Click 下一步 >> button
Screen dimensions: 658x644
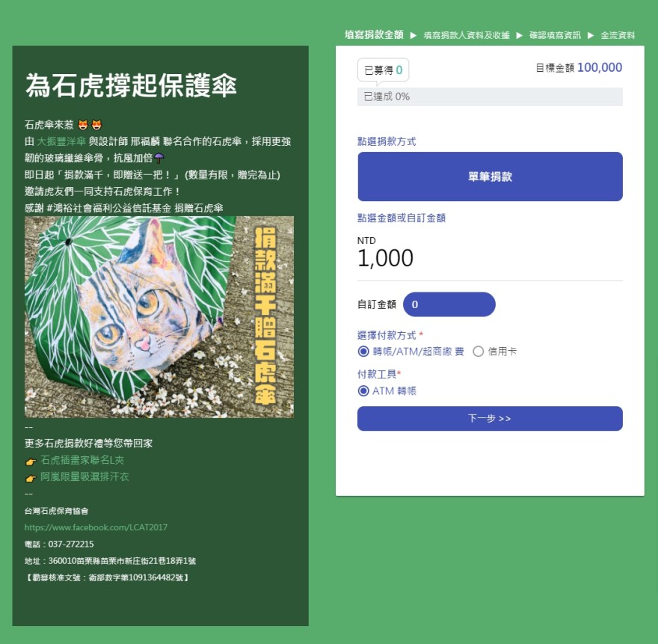pyautogui.click(x=490, y=418)
